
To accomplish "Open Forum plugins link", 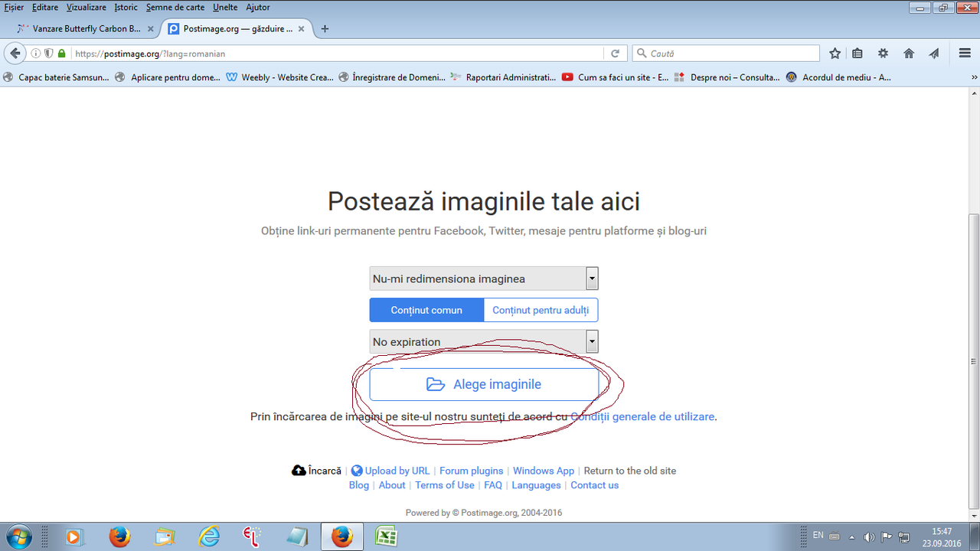I will [x=472, y=471].
